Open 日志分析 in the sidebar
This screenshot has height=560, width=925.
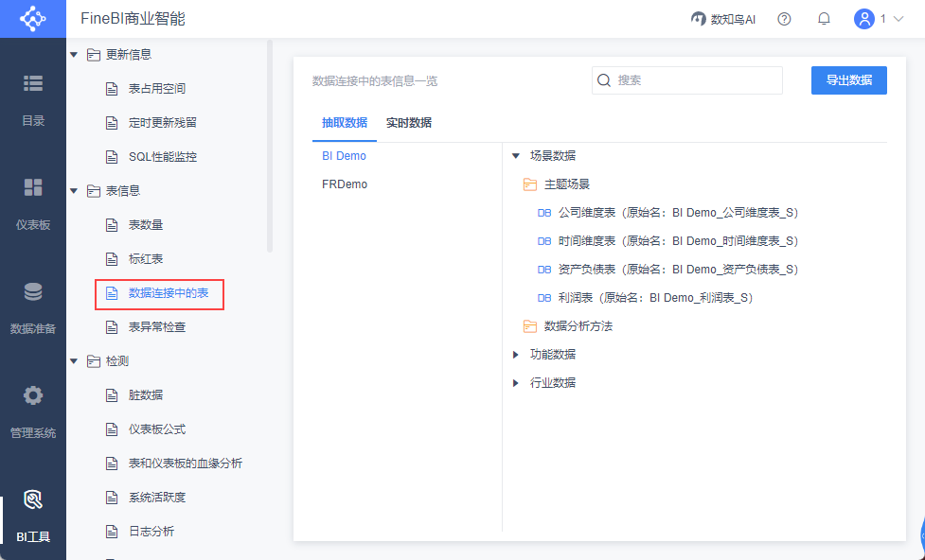151,531
